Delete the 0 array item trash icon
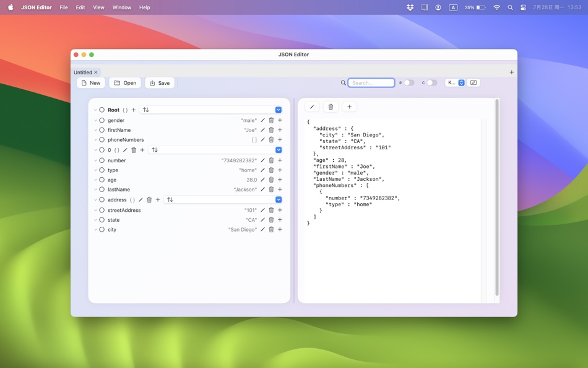The width and height of the screenshot is (588, 368). point(134,150)
